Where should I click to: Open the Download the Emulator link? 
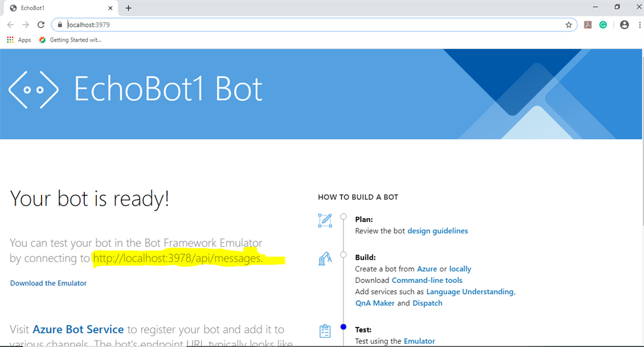(48, 283)
